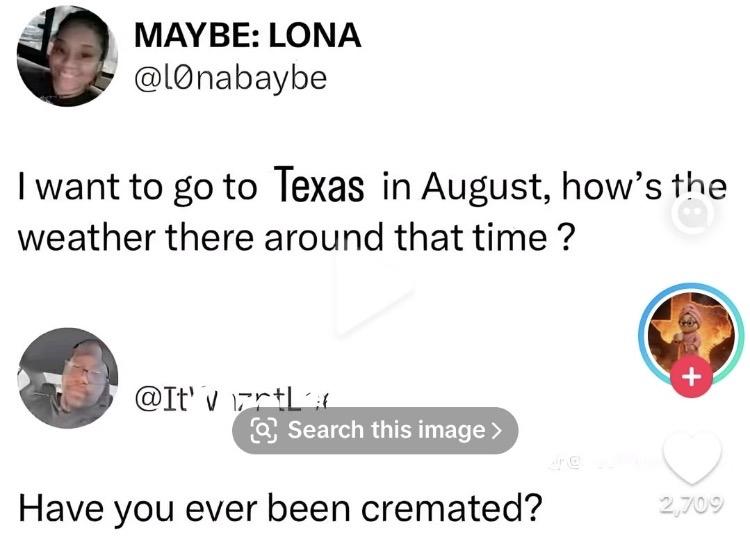Tap the faded round face icon

pos(692,214)
